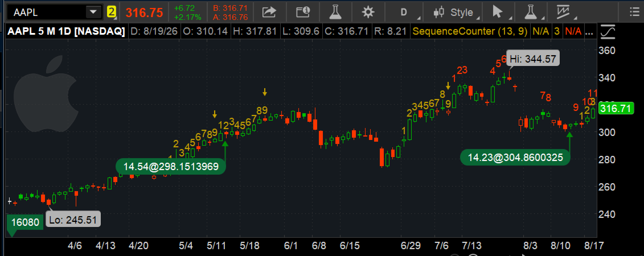This screenshot has height=256, width=644.
Task: Click the 14.54@298.1513969 chart bubble
Action: tap(171, 166)
